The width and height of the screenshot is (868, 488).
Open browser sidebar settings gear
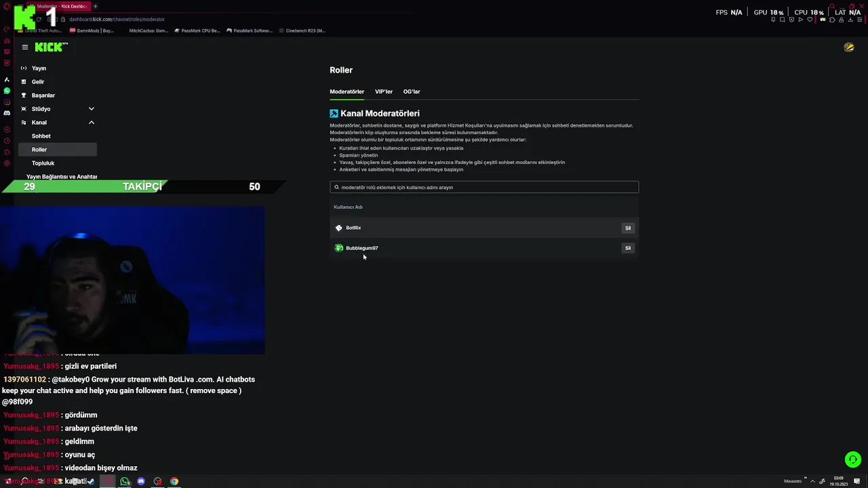(7, 163)
